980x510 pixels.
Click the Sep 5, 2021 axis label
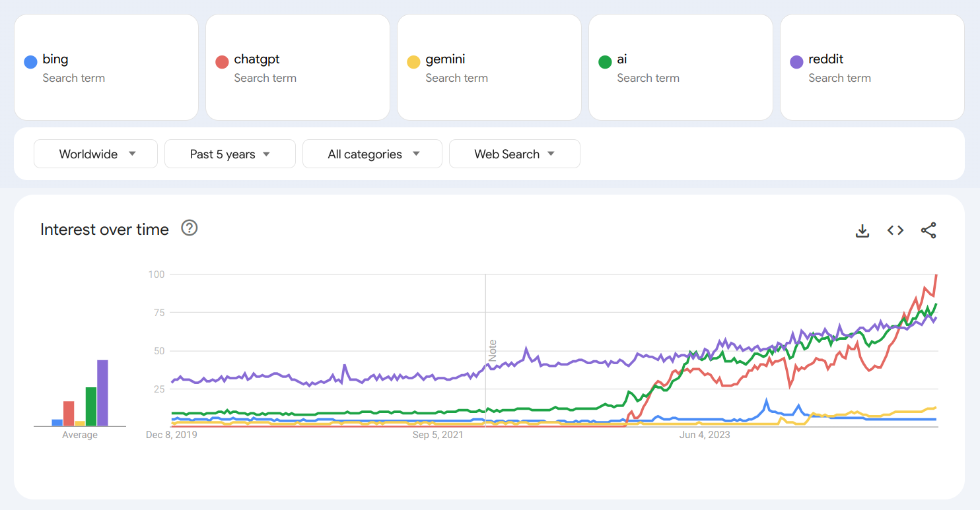438,435
